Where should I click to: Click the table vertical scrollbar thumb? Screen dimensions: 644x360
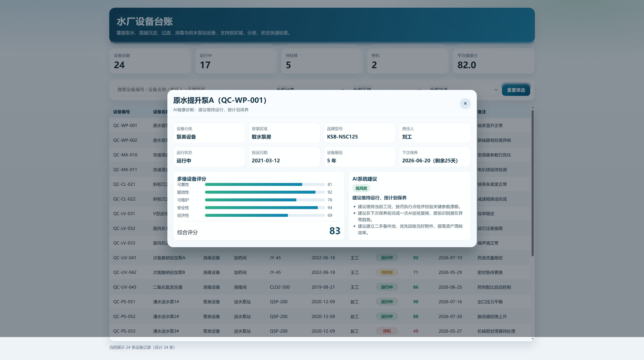pyautogui.click(x=532, y=183)
